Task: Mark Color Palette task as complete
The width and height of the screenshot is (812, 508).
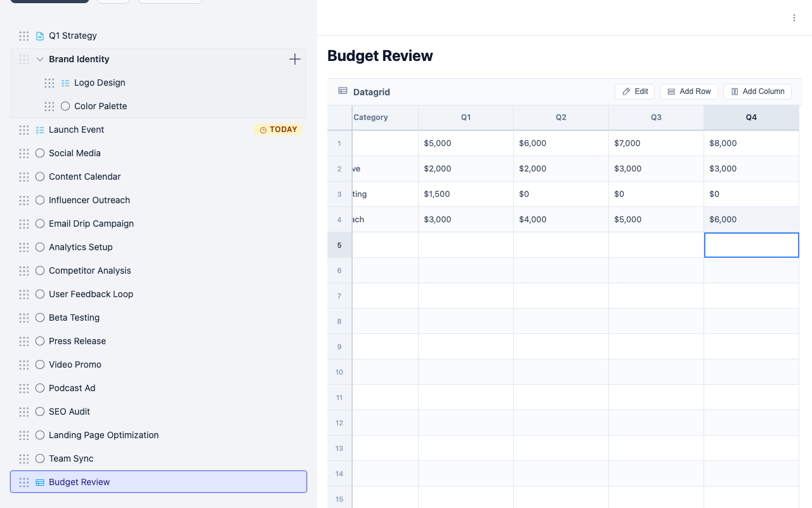Action: pos(65,106)
